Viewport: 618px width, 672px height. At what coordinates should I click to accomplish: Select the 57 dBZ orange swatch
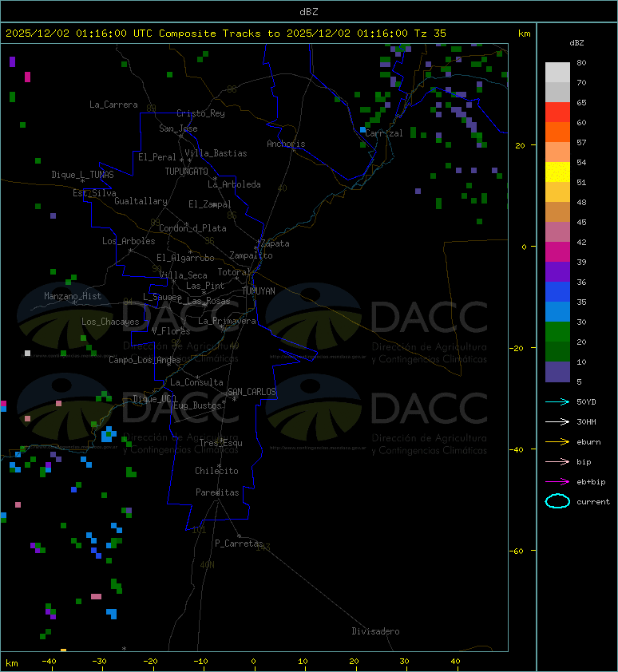point(557,132)
